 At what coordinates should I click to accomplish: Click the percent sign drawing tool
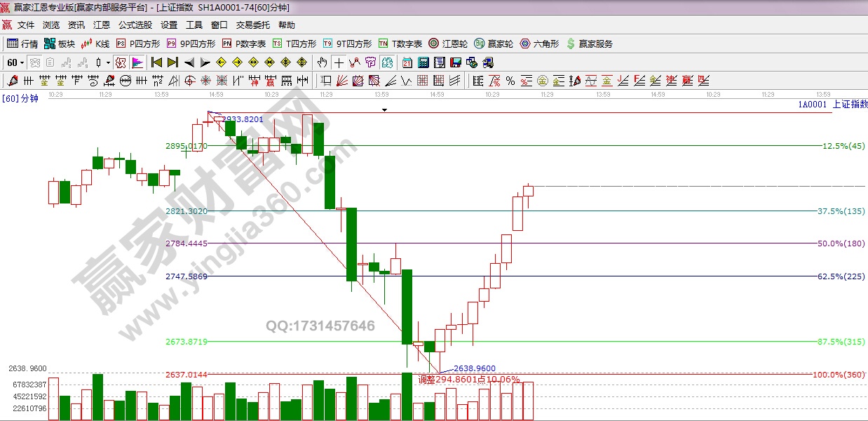coord(510,81)
